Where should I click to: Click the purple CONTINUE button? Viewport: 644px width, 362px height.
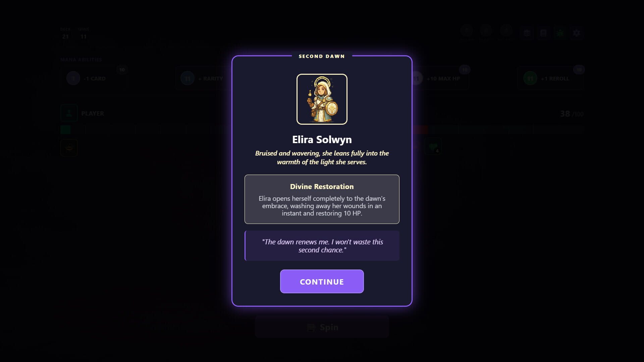[322, 282]
